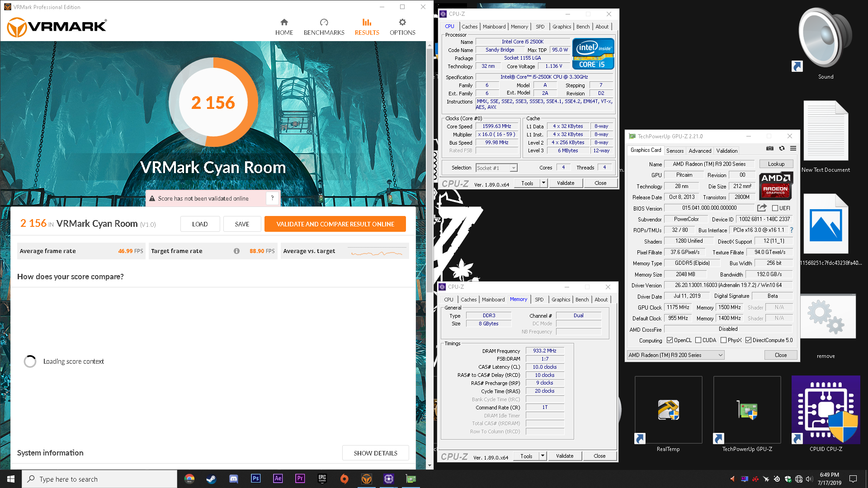Screen dimensions: 868x488
Task: Toggle the OpenCL checkbox
Action: pyautogui.click(x=670, y=340)
